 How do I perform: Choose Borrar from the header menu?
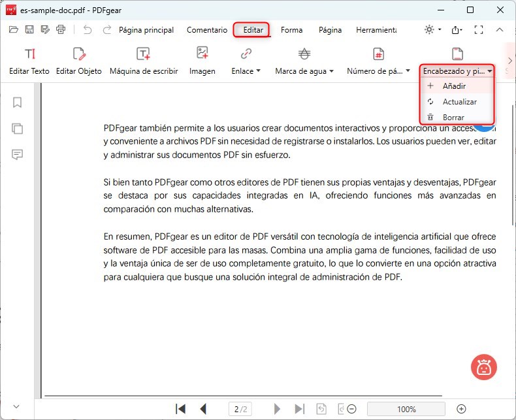click(x=457, y=117)
